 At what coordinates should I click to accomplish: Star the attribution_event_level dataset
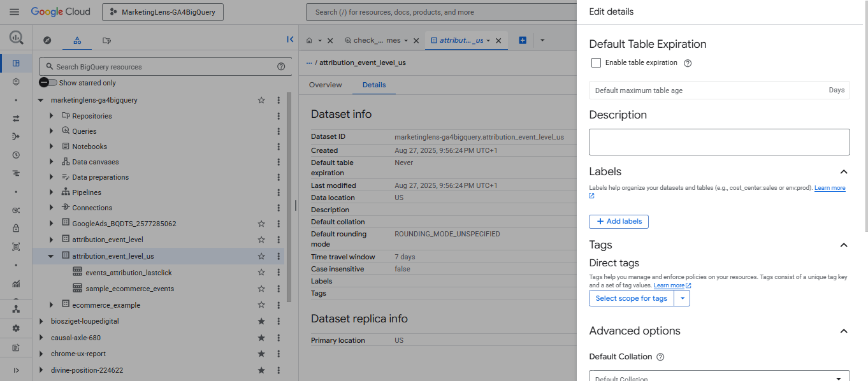(261, 240)
